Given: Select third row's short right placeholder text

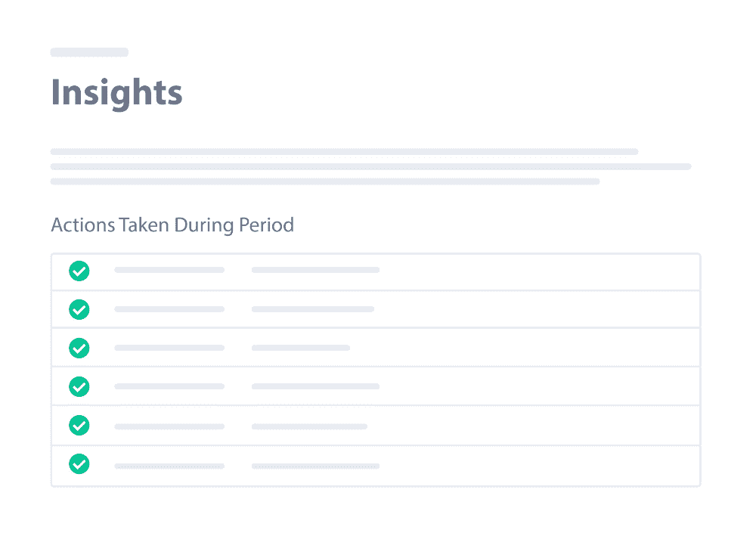Looking at the screenshot, I should click(x=301, y=348).
